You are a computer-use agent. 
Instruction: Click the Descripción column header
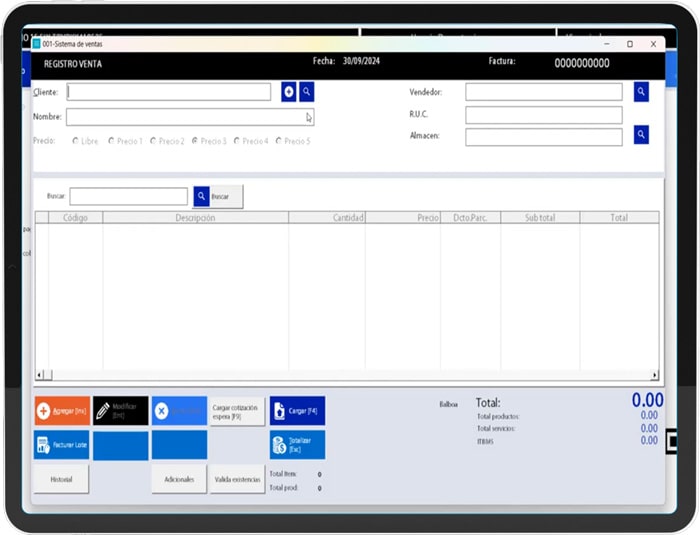(x=196, y=217)
